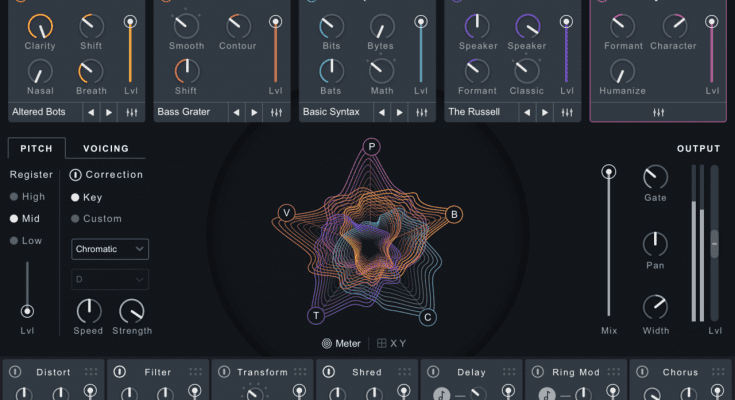The image size is (735, 400).
Task: Switch to the Voicing tab
Action: 106,149
